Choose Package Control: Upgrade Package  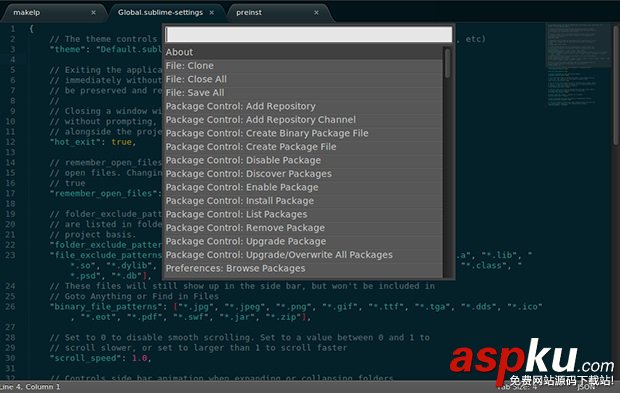click(x=303, y=241)
